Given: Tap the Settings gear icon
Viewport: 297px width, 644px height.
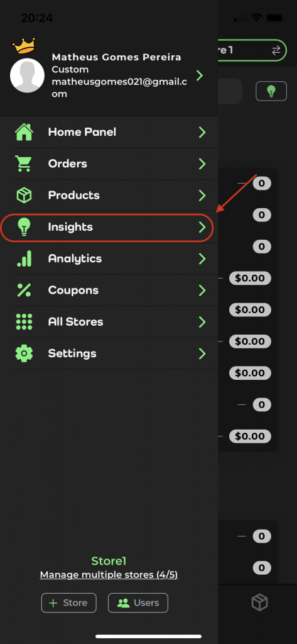Looking at the screenshot, I should (x=24, y=353).
